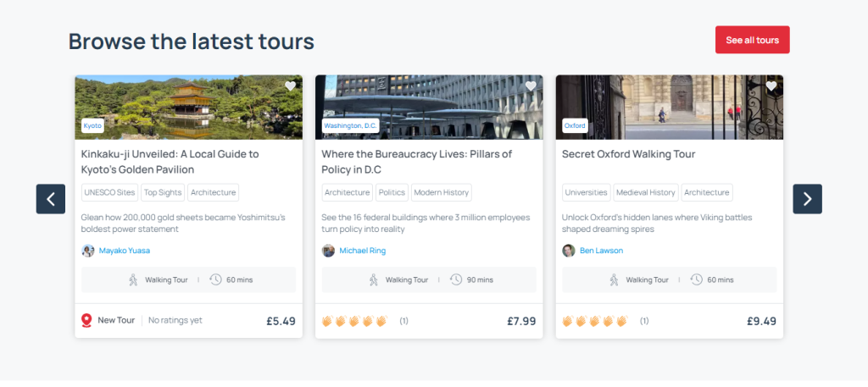Click Michael Ring's profile avatar

(x=329, y=251)
